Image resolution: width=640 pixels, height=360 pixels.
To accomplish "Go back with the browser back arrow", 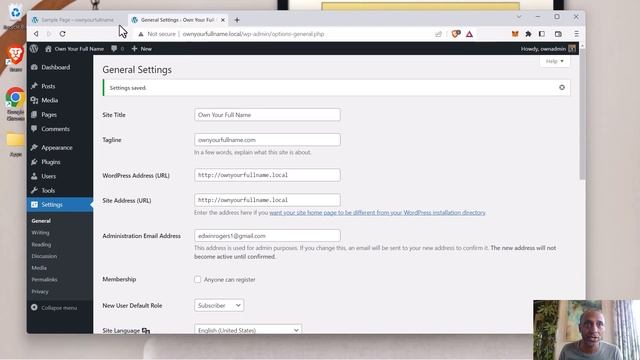I will click(x=36, y=34).
